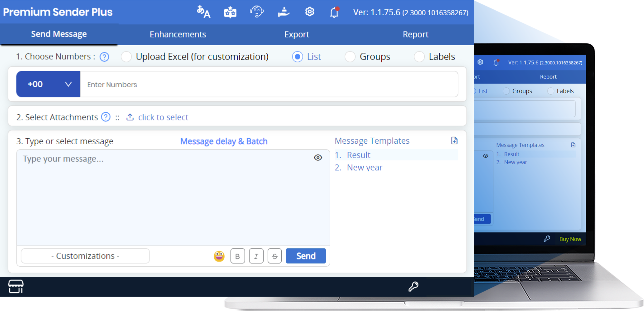Image resolution: width=644 pixels, height=311 pixels.
Task: Click the add template file icon
Action: 454,141
